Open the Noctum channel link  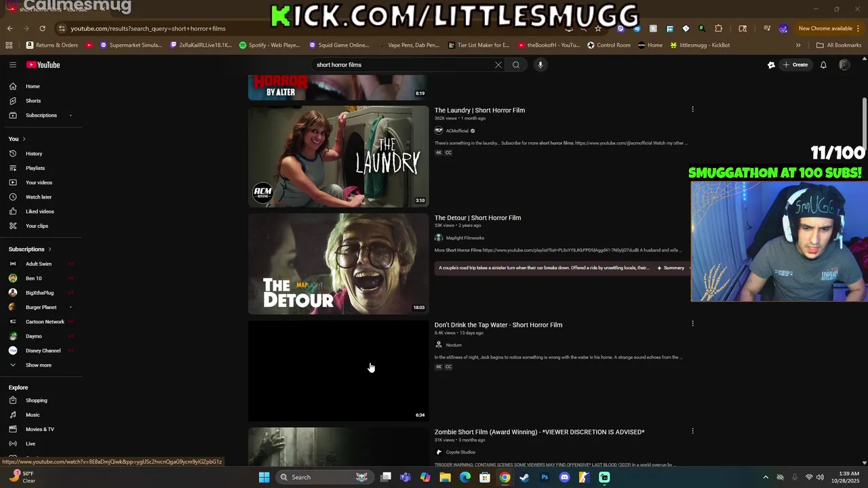pos(454,345)
